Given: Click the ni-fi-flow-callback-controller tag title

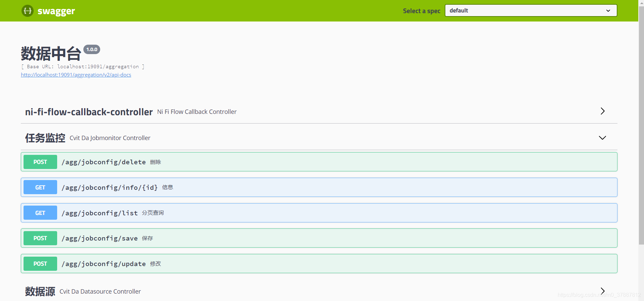Looking at the screenshot, I should point(89,112).
